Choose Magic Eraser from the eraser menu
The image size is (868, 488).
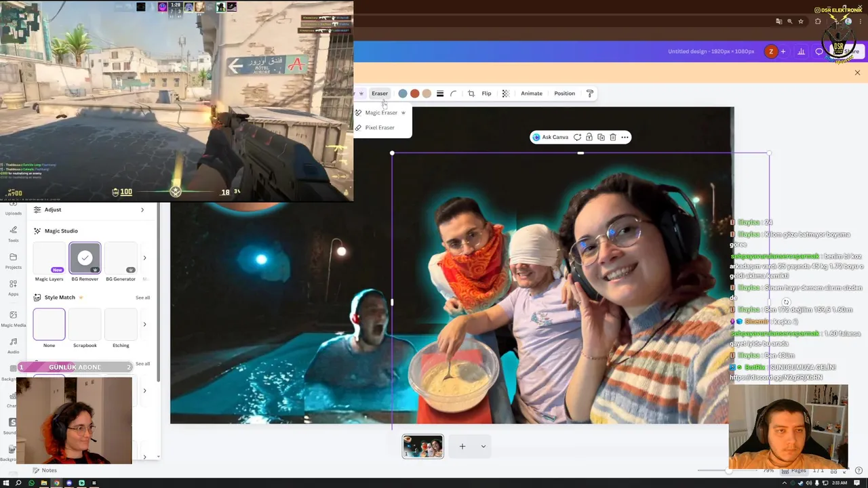pyautogui.click(x=381, y=113)
